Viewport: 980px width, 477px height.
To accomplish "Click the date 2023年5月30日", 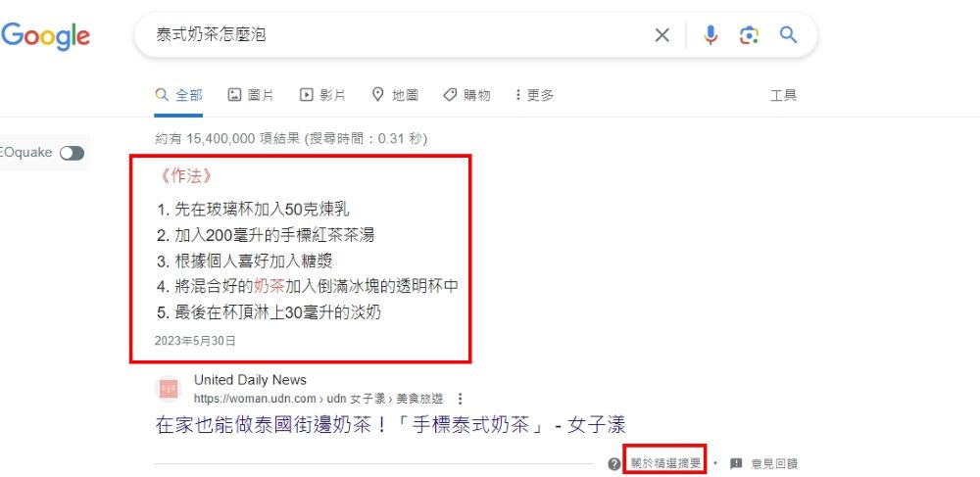I will [195, 341].
